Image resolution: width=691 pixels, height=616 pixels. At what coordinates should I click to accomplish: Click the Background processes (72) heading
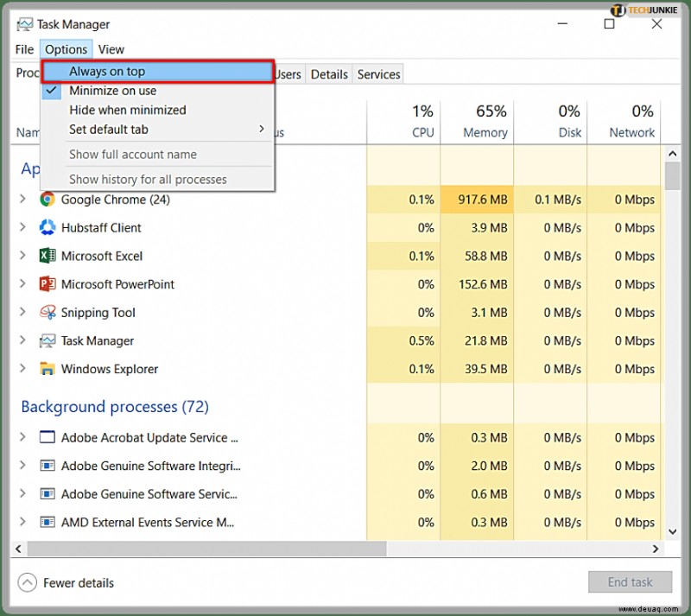[115, 407]
